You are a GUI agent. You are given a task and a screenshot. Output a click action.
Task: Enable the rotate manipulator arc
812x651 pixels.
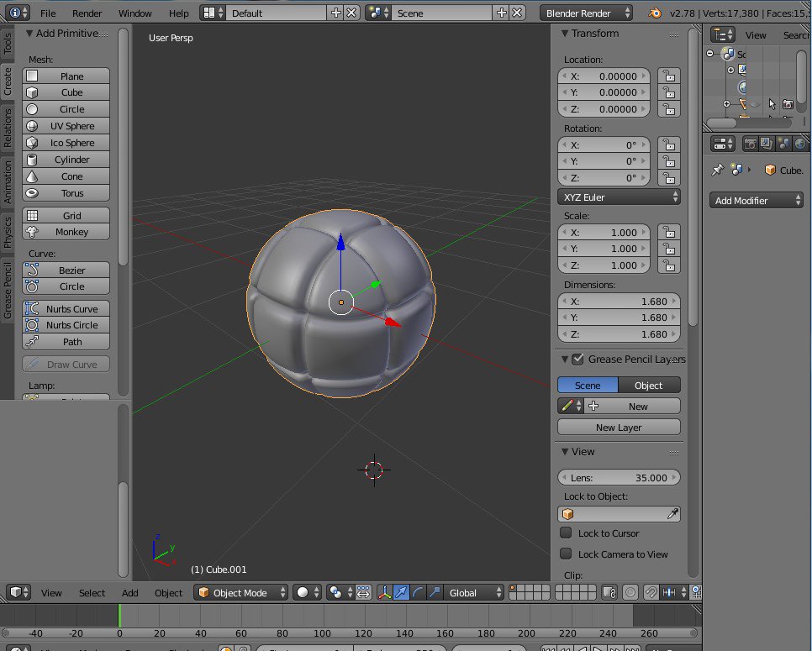click(x=418, y=592)
